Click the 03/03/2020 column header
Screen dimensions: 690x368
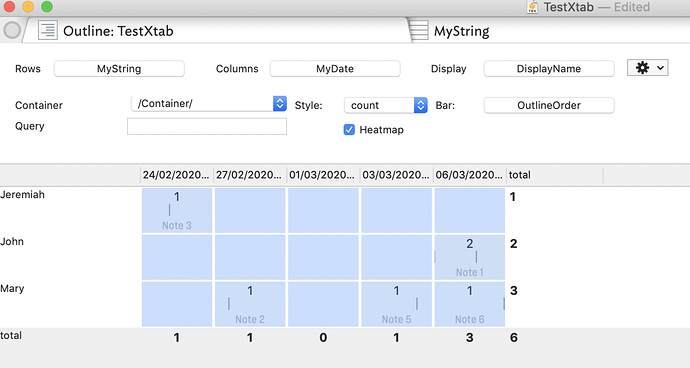coord(396,175)
